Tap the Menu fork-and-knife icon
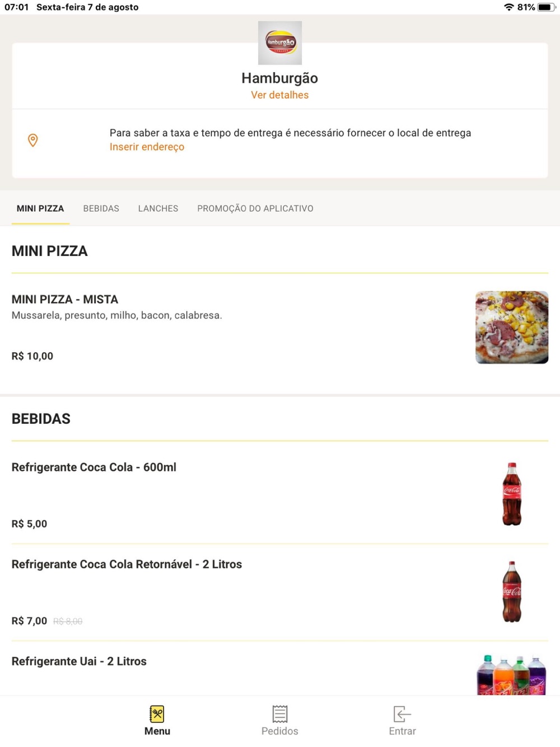Image resolution: width=560 pixels, height=747 pixels. pos(157,714)
